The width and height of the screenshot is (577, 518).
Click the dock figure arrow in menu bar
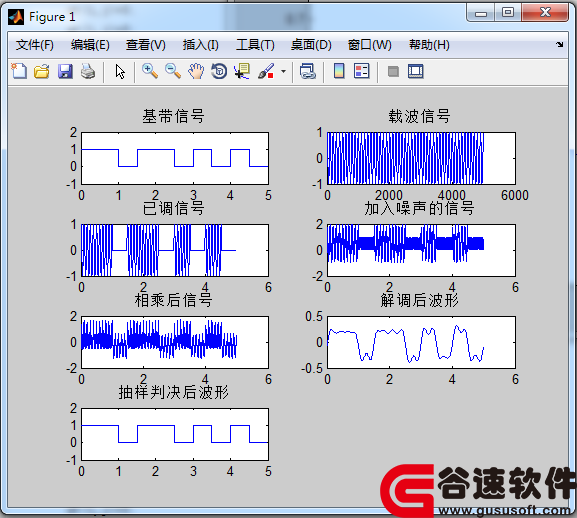click(560, 45)
